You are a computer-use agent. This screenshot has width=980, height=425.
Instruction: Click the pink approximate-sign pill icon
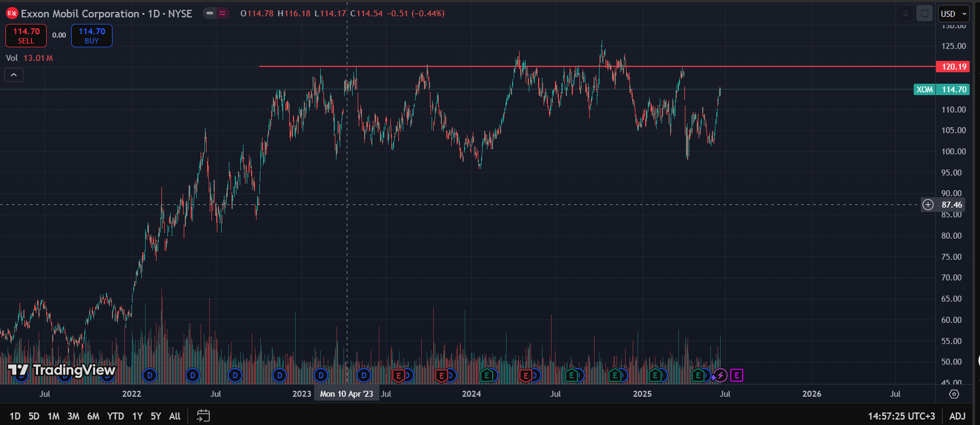[222, 13]
